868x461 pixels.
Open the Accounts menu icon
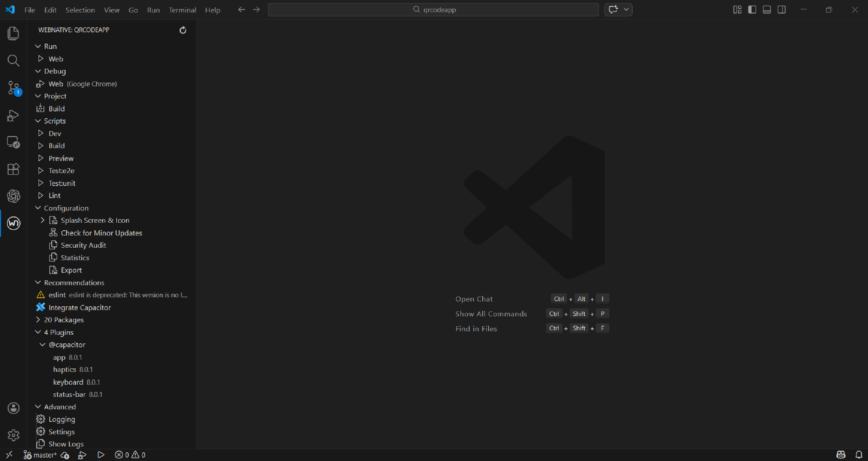[x=14, y=408]
